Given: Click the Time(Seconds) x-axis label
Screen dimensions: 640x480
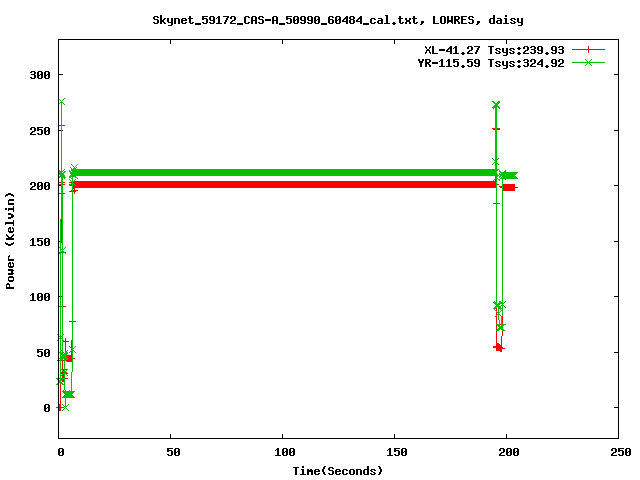Looking at the screenshot, I should [338, 471].
